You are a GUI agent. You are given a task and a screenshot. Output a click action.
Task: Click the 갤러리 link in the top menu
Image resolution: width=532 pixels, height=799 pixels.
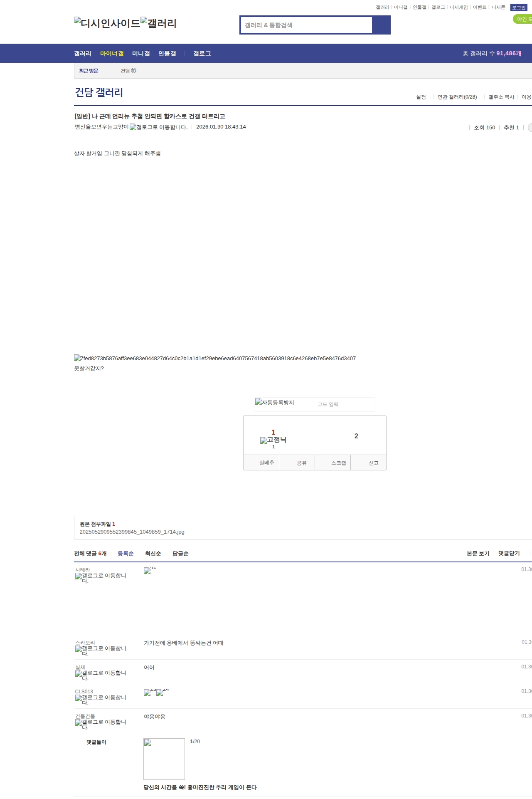(x=382, y=7)
